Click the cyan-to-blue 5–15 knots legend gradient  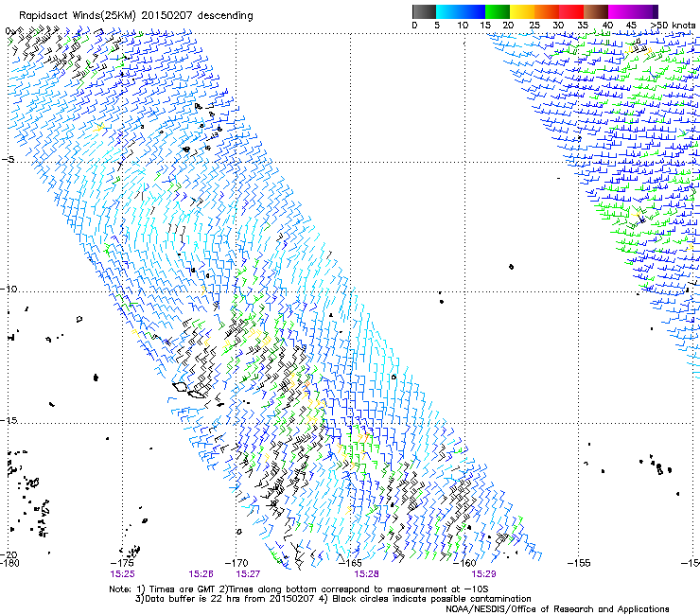pyautogui.click(x=461, y=11)
